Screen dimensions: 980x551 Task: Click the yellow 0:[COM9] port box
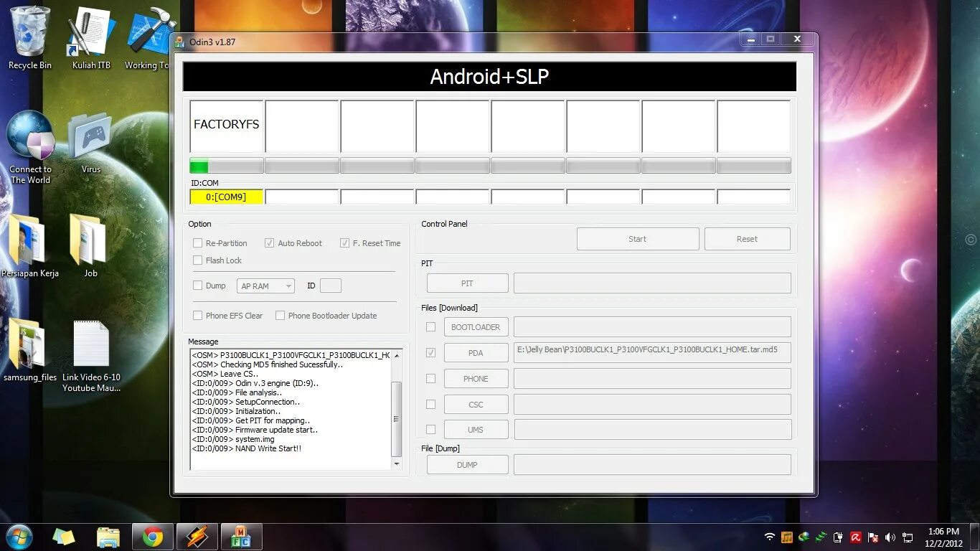(x=227, y=197)
